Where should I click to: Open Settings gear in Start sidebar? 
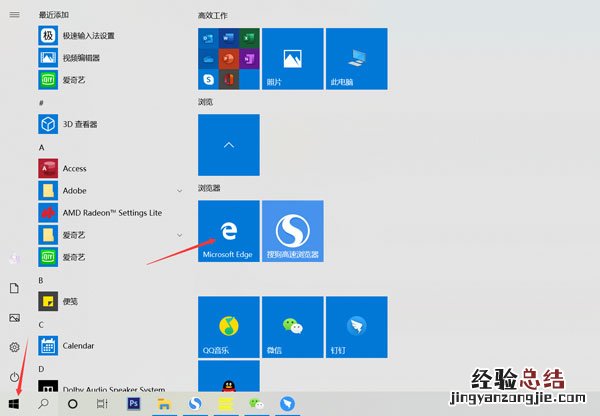coord(14,347)
